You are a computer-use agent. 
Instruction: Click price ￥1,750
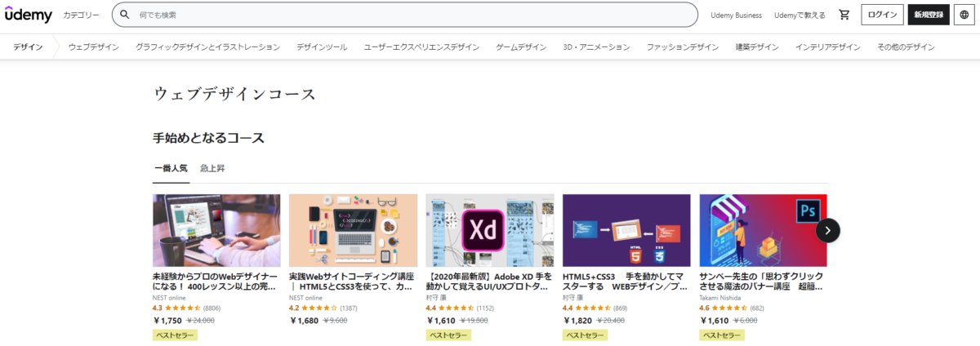[169, 321]
